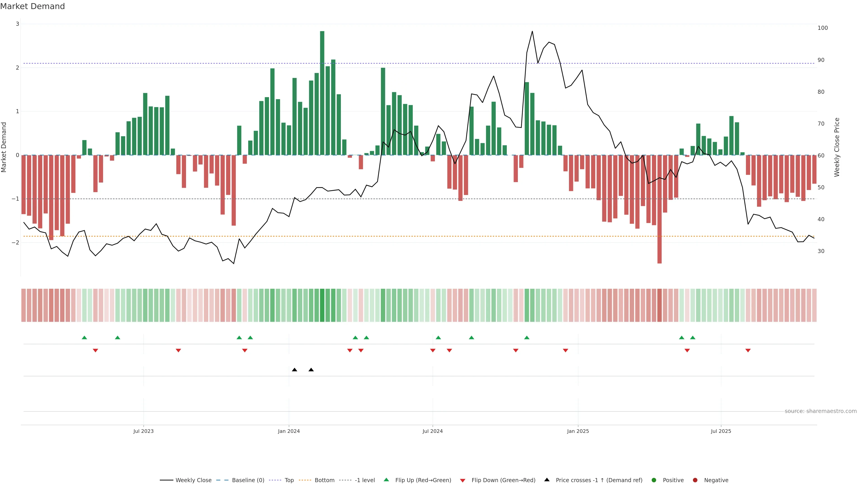The image size is (868, 488).
Task: Click red Flip Down legend triangle icon
Action: click(x=463, y=481)
